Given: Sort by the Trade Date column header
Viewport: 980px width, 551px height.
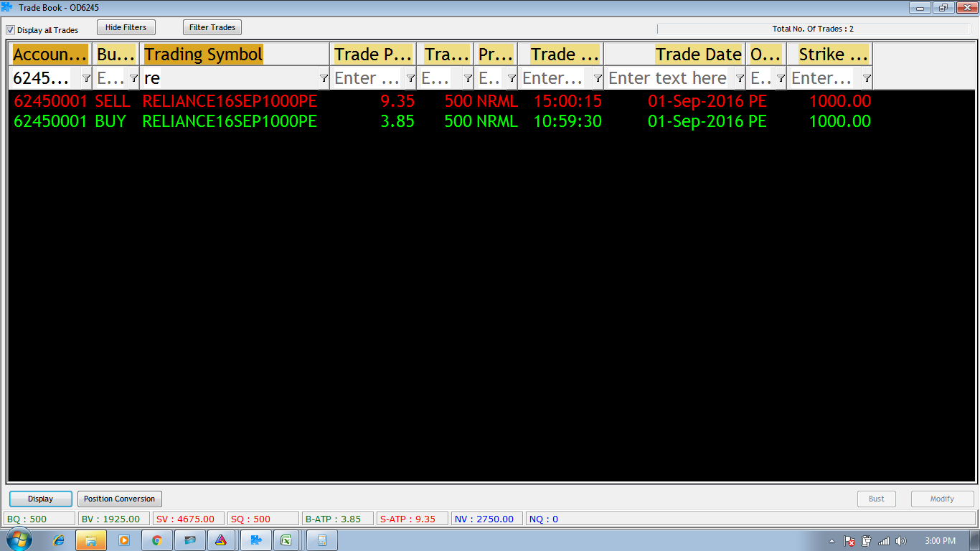Looking at the screenshot, I should [x=674, y=55].
